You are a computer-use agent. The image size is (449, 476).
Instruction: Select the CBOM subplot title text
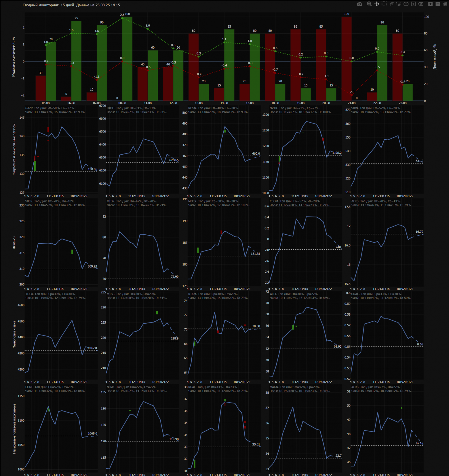point(300,203)
